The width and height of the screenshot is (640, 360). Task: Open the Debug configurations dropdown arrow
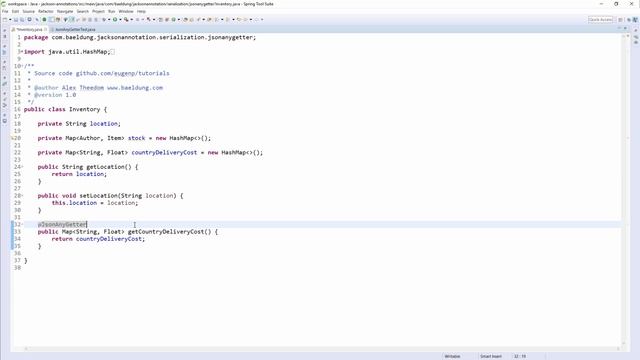click(x=109, y=20)
